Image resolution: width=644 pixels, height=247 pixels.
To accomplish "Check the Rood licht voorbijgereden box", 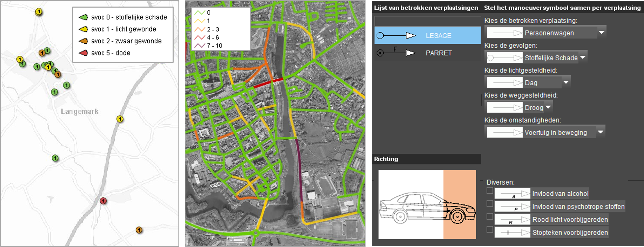I will (490, 217).
